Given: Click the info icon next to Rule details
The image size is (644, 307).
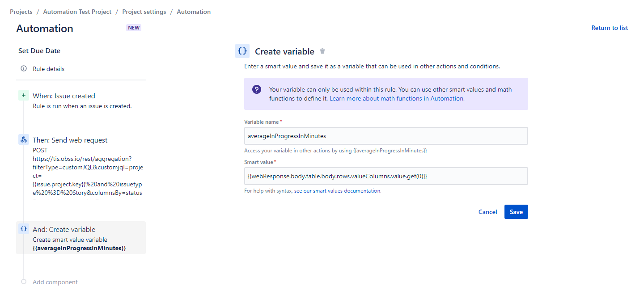Looking at the screenshot, I should pyautogui.click(x=24, y=69).
